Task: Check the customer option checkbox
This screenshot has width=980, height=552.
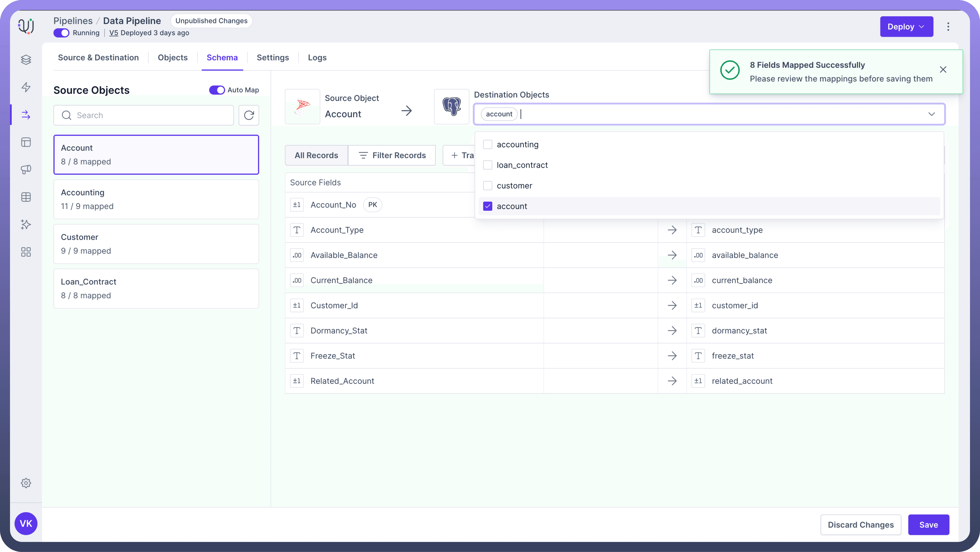Action: coord(487,185)
